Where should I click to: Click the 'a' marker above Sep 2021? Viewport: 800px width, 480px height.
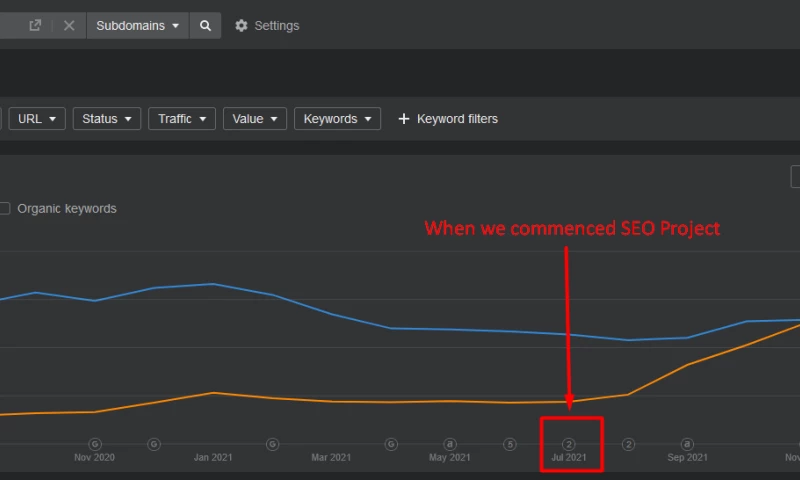[x=687, y=443]
